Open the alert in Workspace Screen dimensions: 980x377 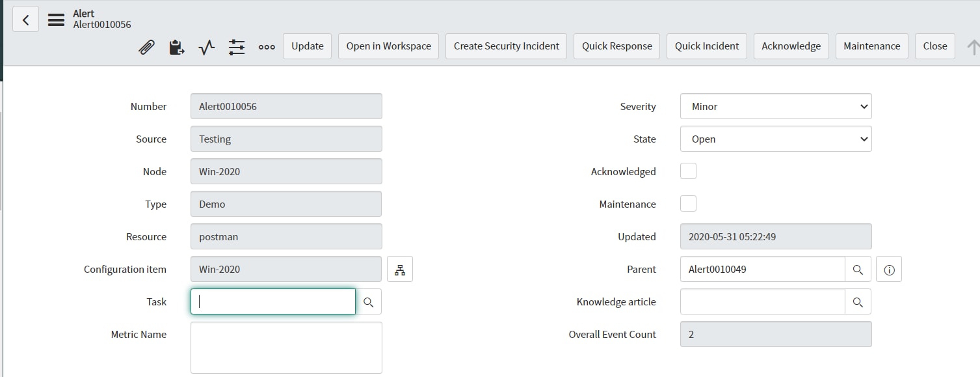click(x=388, y=46)
